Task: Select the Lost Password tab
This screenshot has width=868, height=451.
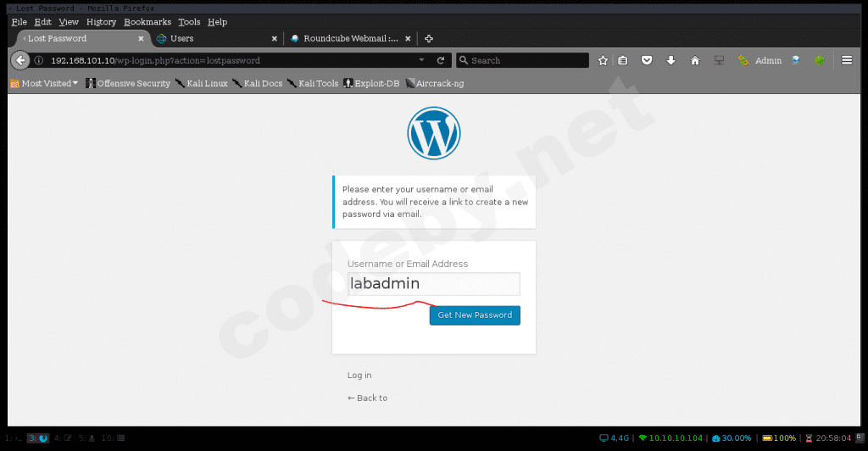Action: [x=83, y=38]
